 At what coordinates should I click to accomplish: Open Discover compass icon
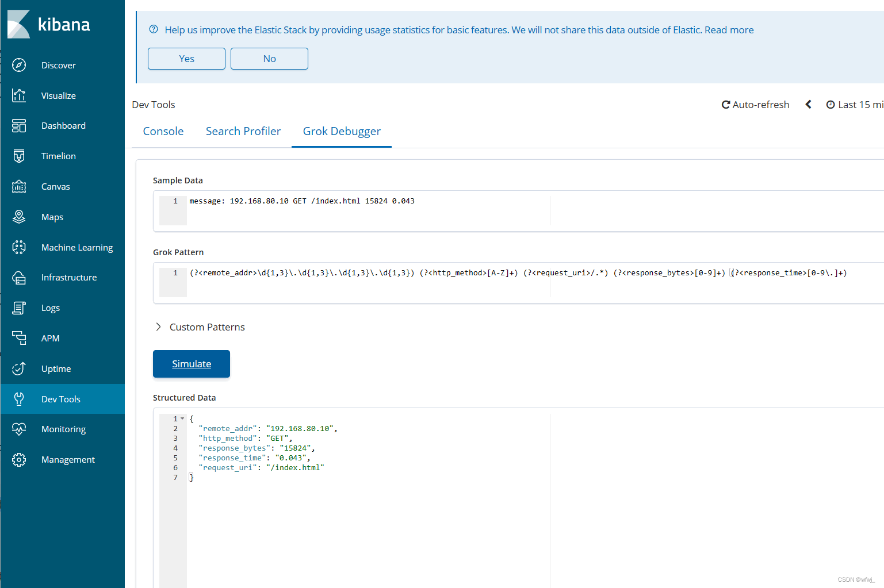(x=19, y=65)
